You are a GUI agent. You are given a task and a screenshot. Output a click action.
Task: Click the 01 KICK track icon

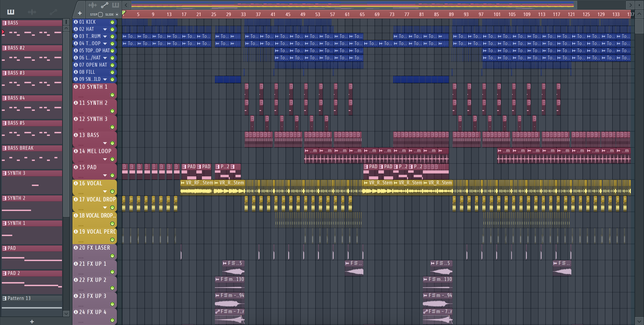(76, 22)
